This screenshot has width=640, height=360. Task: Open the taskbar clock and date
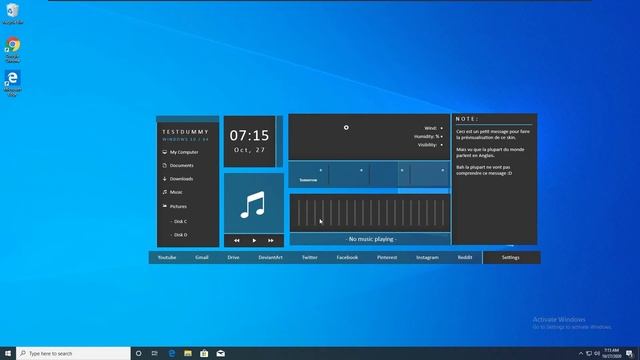tap(611, 353)
